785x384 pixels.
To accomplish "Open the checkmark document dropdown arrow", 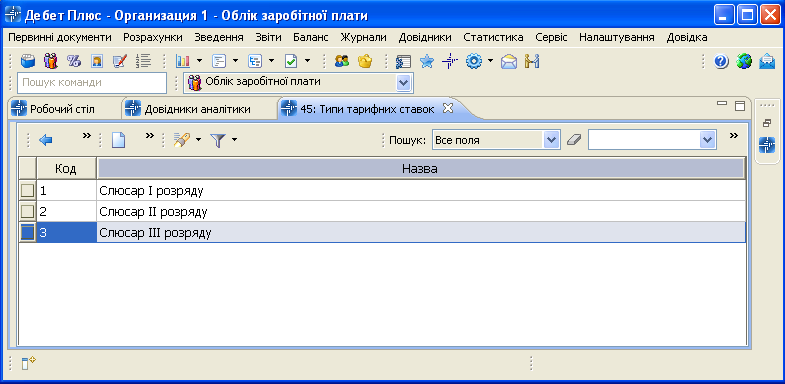I will tap(307, 62).
